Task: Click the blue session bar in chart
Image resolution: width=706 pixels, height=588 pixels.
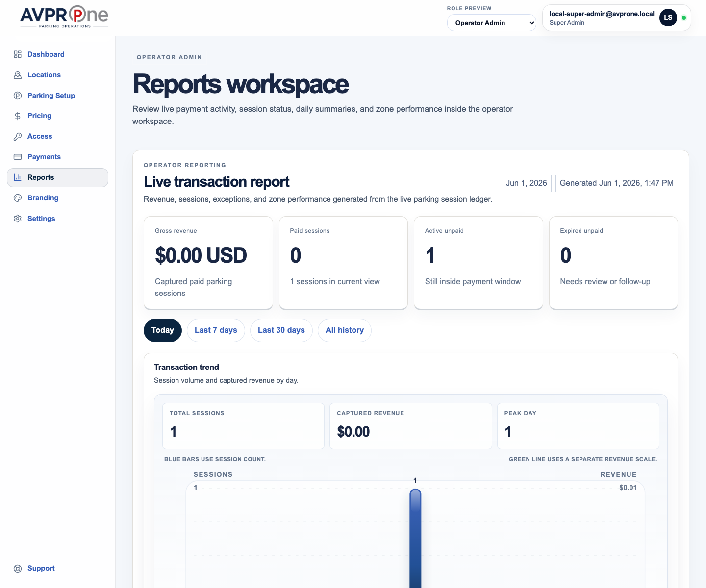Action: tap(415, 538)
